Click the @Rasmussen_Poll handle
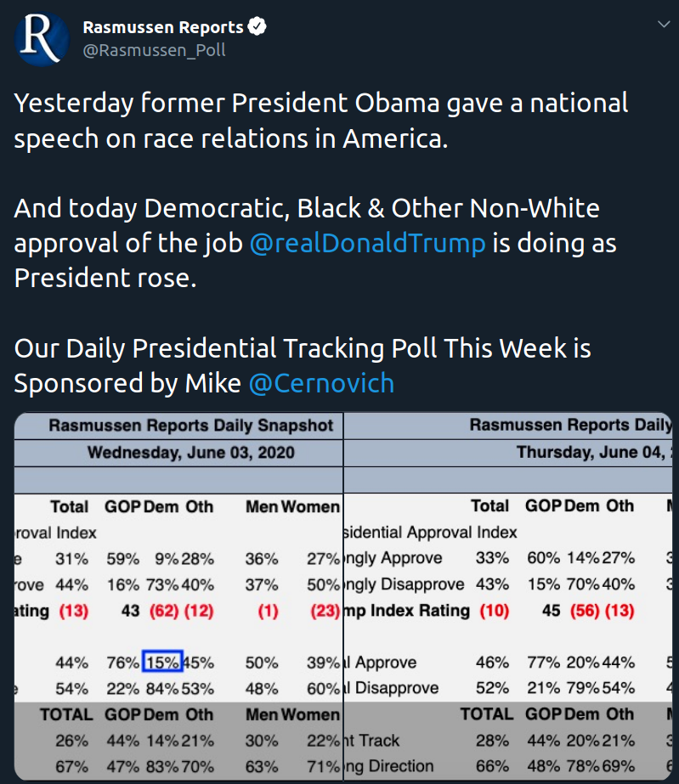The image size is (679, 784). (154, 50)
